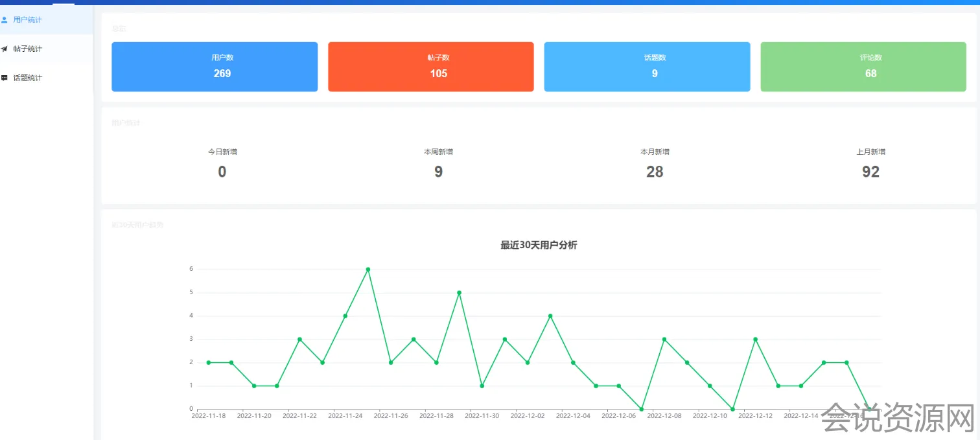Click the 今日新增 value of 0

222,172
